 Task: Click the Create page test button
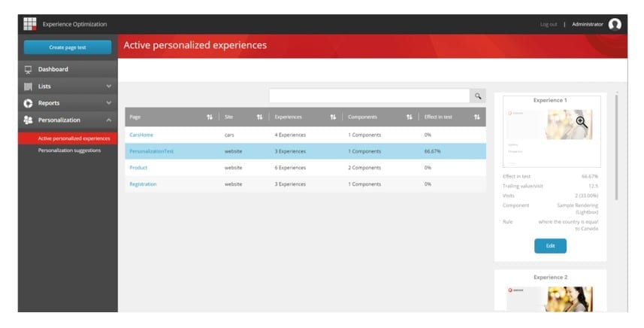pyautogui.click(x=68, y=47)
